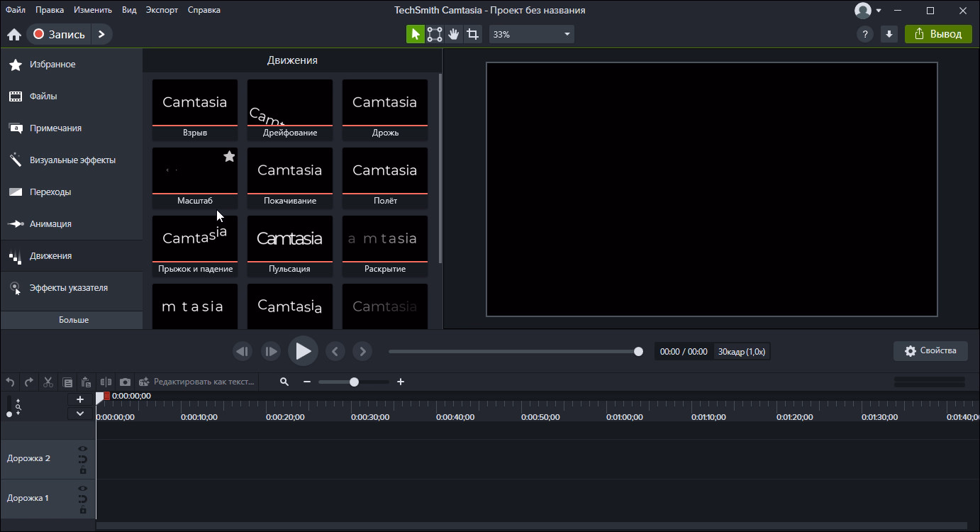Toggle the magnet on Дорожка 2

point(83,459)
